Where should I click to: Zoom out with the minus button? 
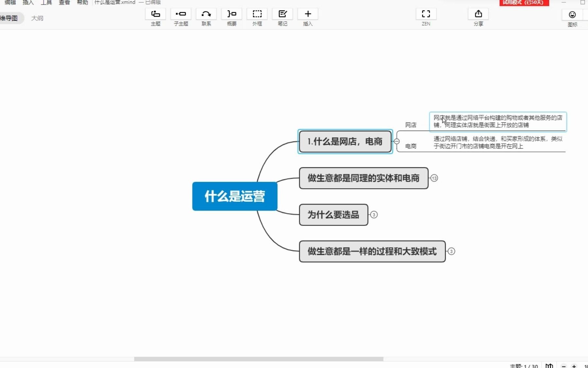563,366
